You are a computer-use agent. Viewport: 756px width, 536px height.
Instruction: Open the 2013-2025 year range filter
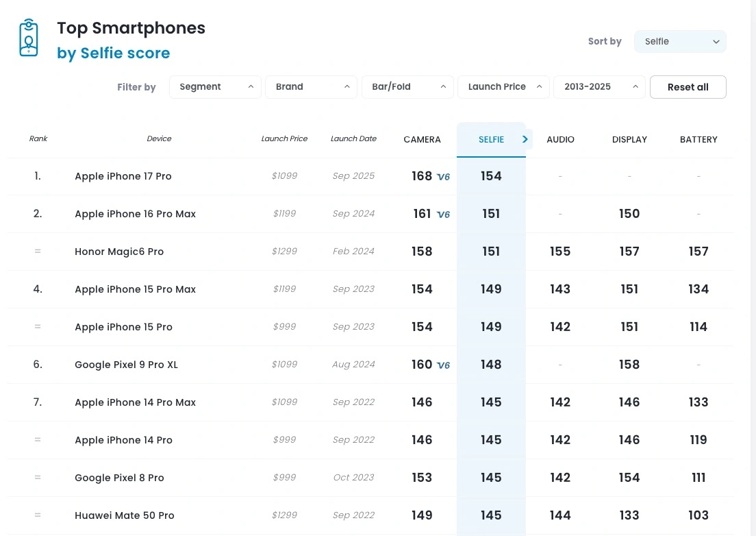(x=599, y=87)
